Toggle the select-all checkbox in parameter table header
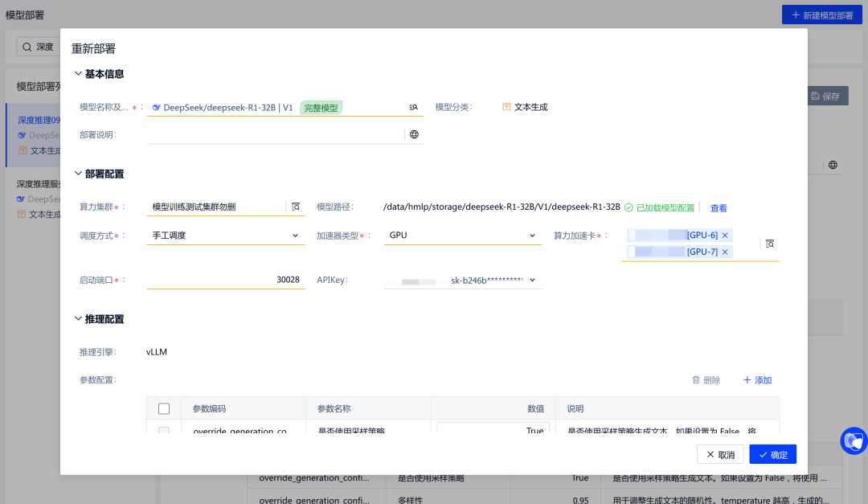Image resolution: width=868 pixels, height=504 pixels. 164,408
